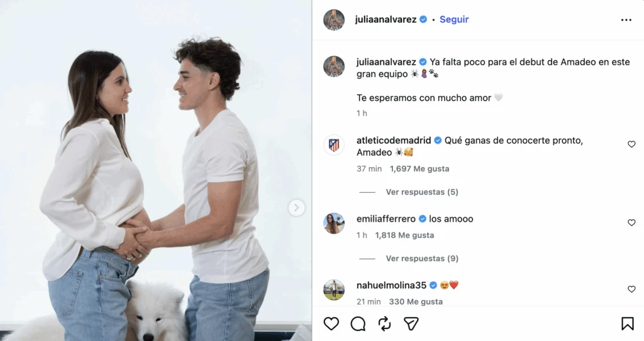Repost using the circular arrows icon

pos(384,324)
